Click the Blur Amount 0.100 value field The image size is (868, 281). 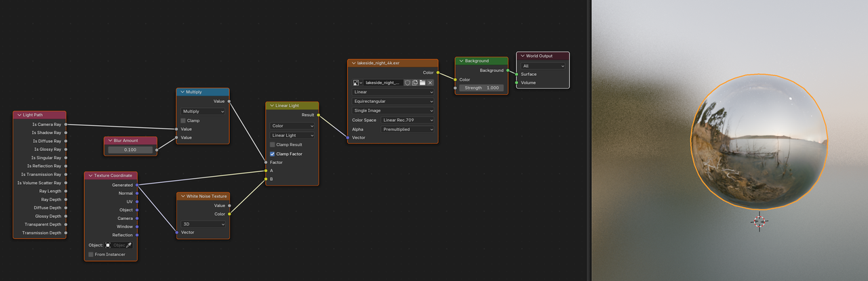[131, 150]
